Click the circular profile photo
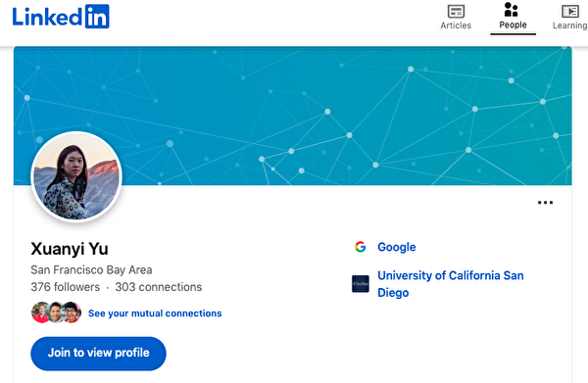588x383 pixels. click(x=76, y=176)
